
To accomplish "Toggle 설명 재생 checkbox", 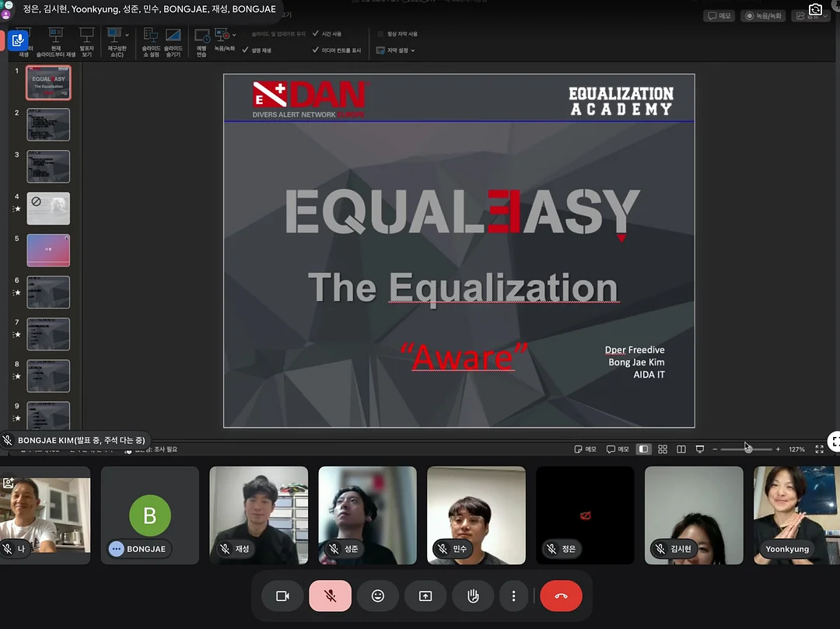I will (257, 50).
